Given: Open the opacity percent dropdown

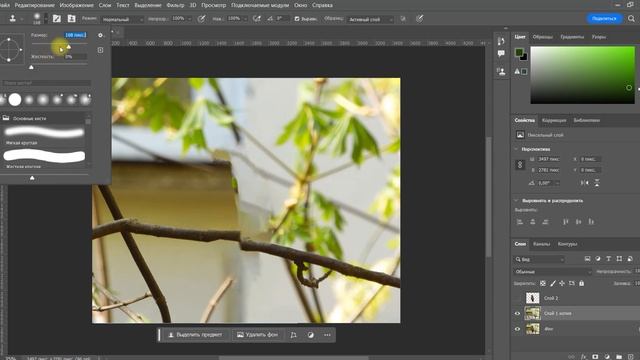Looking at the screenshot, I should [189, 19].
